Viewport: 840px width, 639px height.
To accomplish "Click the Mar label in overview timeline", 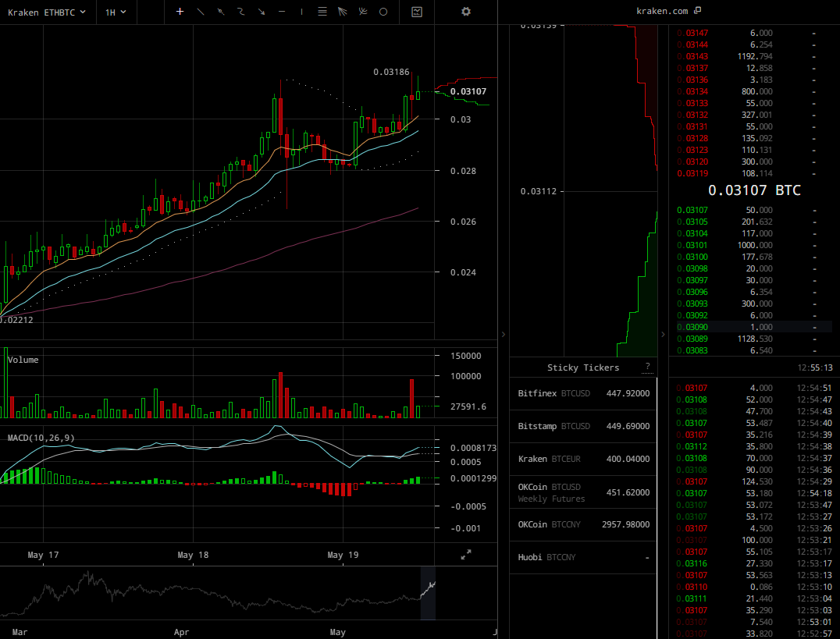I will (20, 632).
